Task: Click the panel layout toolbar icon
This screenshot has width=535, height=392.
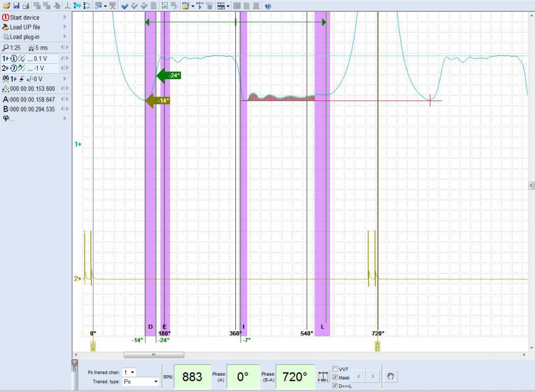Action: pyautogui.click(x=221, y=6)
